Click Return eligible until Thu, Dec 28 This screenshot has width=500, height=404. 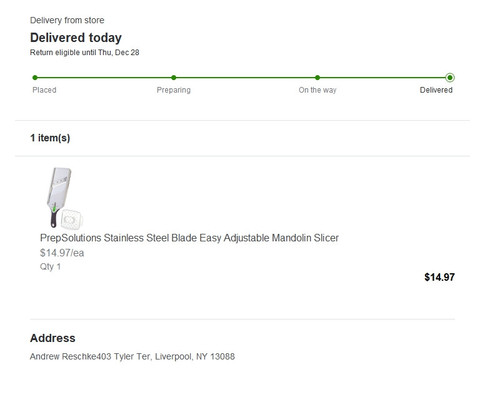(x=84, y=52)
